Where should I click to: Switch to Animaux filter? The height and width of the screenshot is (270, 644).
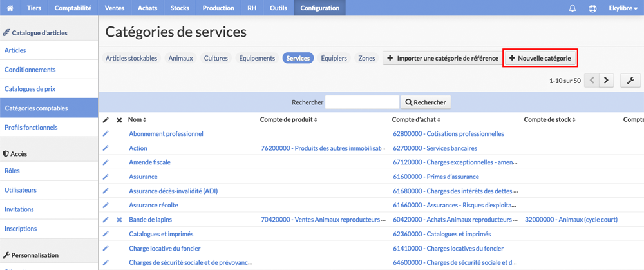click(x=181, y=59)
